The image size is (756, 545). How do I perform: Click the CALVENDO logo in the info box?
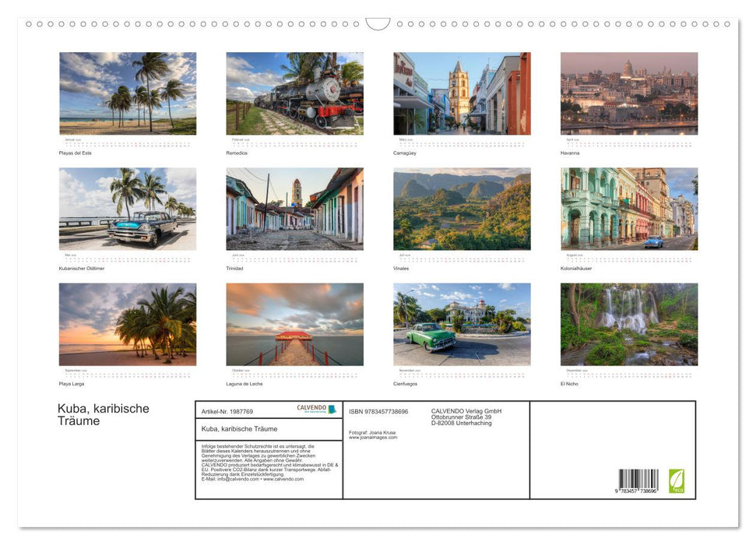click(x=316, y=410)
